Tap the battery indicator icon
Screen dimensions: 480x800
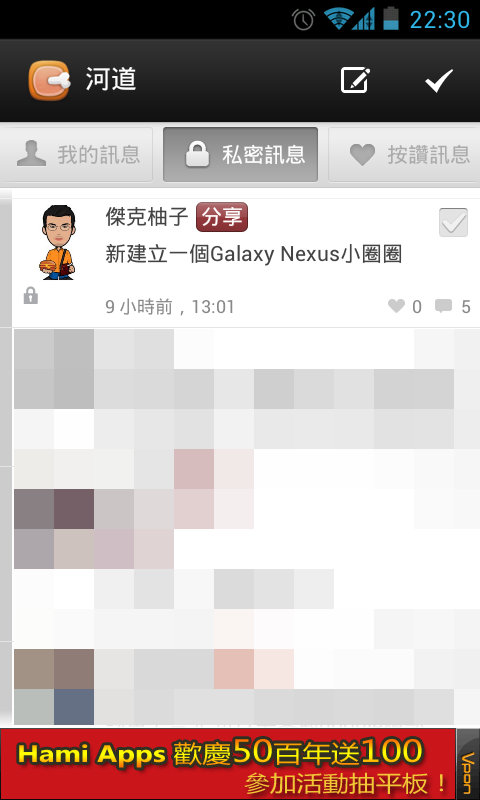pyautogui.click(x=391, y=18)
